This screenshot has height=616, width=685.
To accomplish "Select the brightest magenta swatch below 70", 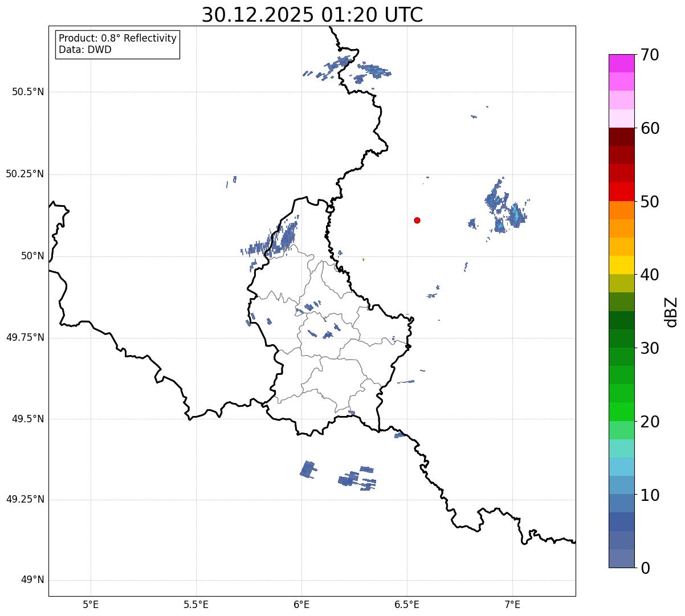I will [x=622, y=63].
